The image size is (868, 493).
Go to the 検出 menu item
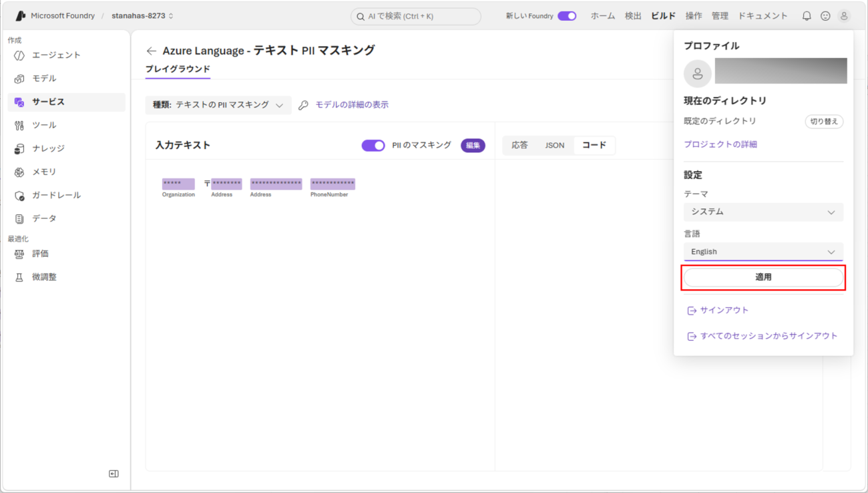633,16
